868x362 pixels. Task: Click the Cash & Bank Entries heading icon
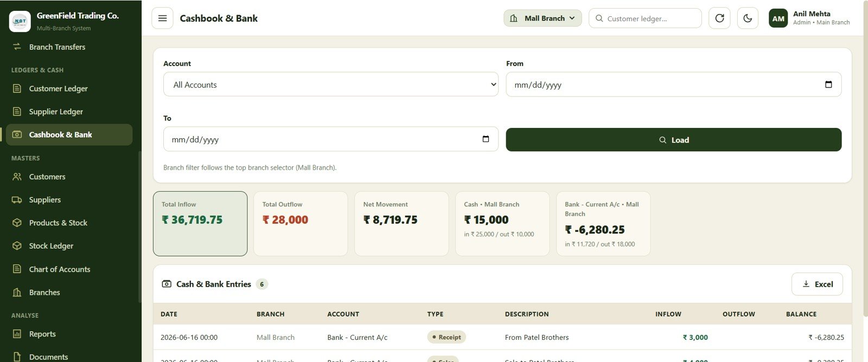click(167, 284)
